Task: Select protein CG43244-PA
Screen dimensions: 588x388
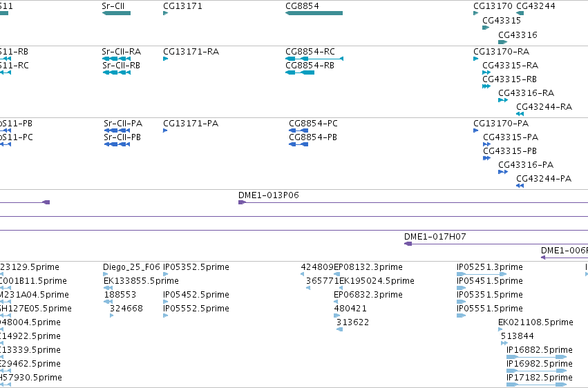Action: click(544, 179)
